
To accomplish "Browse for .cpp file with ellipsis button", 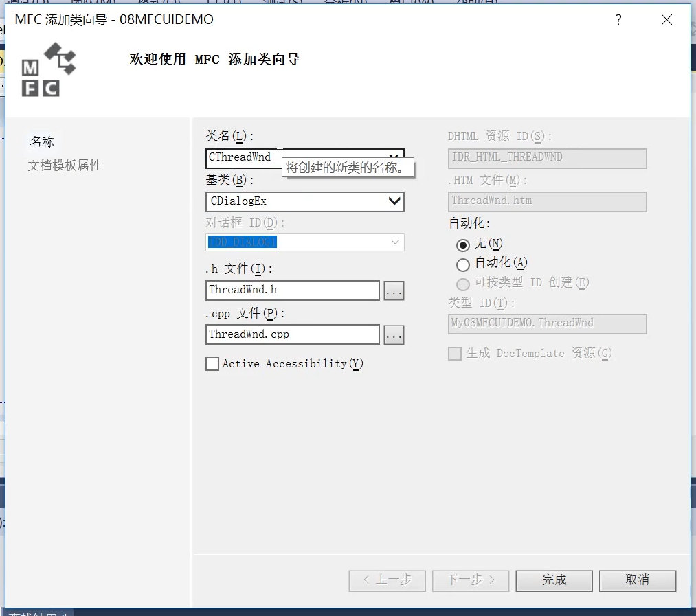I will click(x=394, y=334).
